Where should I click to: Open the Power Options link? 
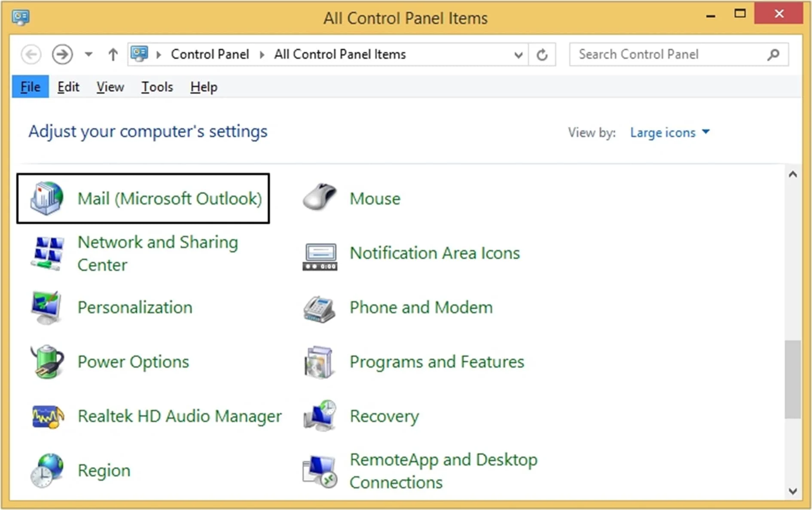coord(133,362)
